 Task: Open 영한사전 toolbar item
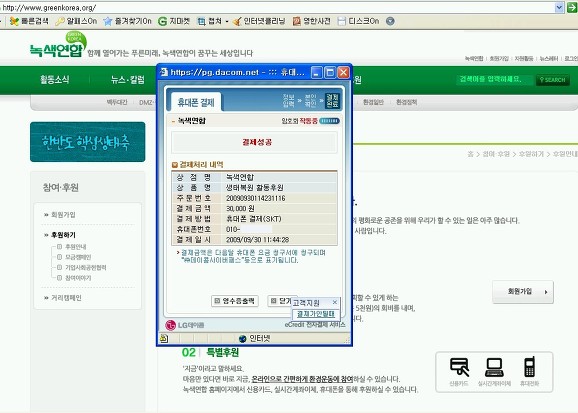point(311,21)
